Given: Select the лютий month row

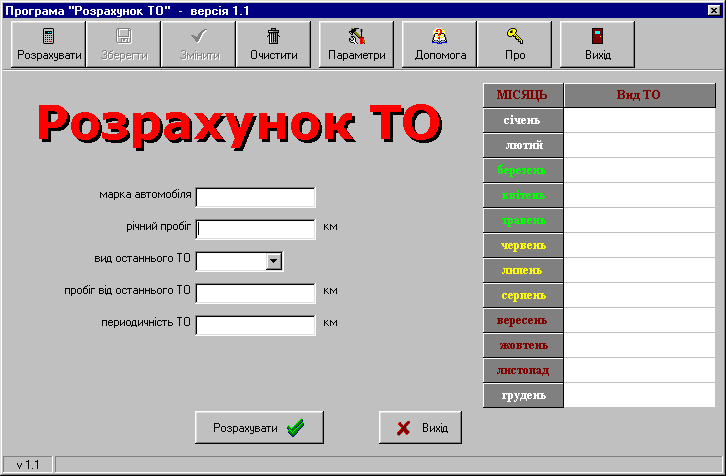Looking at the screenshot, I should pos(523,145).
